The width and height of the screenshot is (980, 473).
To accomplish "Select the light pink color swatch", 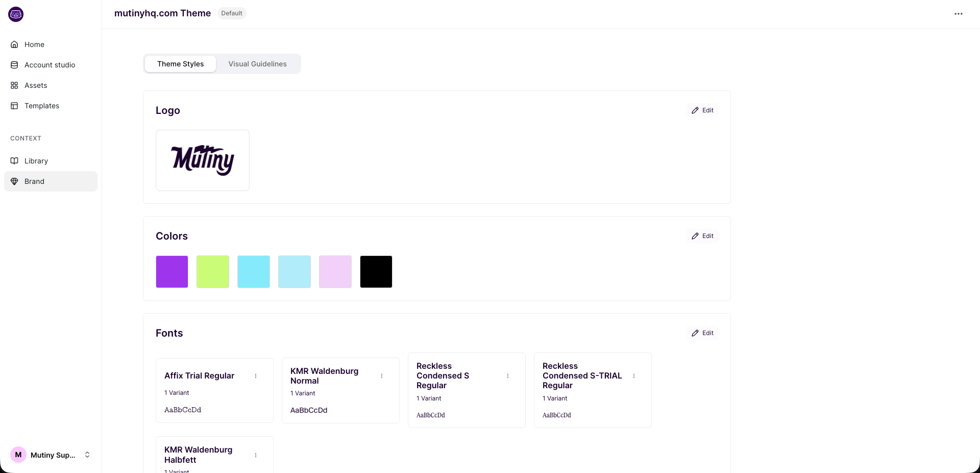I will click(335, 272).
